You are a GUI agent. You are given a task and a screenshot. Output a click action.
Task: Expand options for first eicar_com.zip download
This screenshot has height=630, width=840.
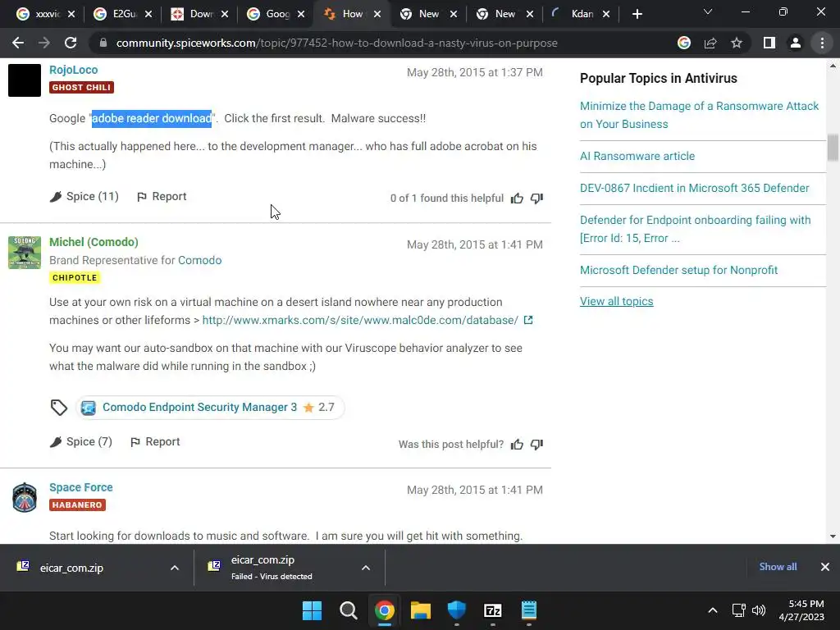coord(175,568)
